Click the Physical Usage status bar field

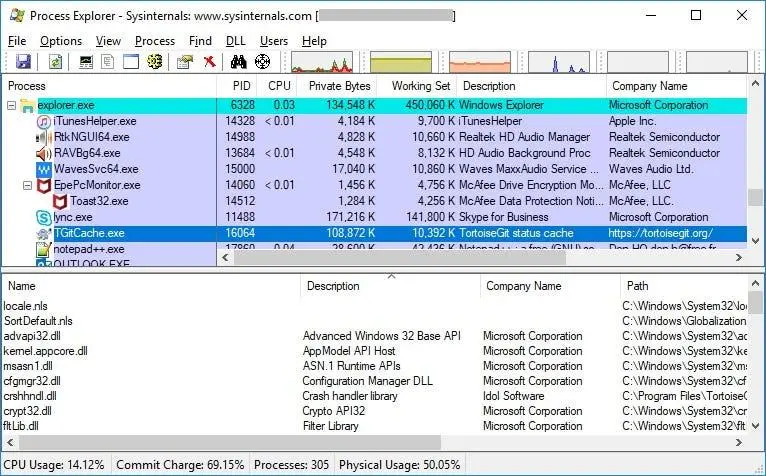tap(400, 465)
